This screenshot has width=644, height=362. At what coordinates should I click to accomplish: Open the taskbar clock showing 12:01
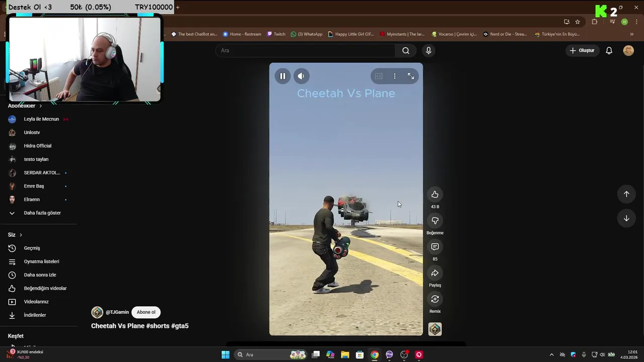629,354
